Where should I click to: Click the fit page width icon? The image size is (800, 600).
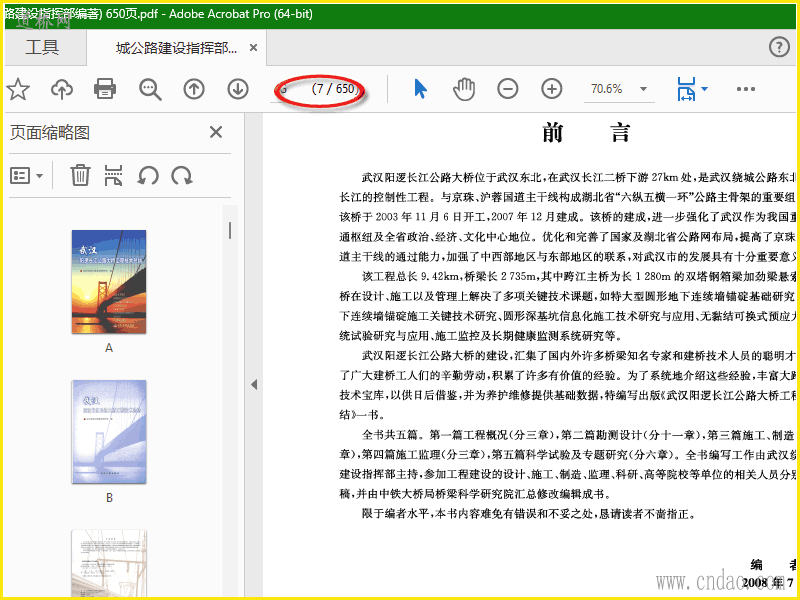(x=686, y=89)
